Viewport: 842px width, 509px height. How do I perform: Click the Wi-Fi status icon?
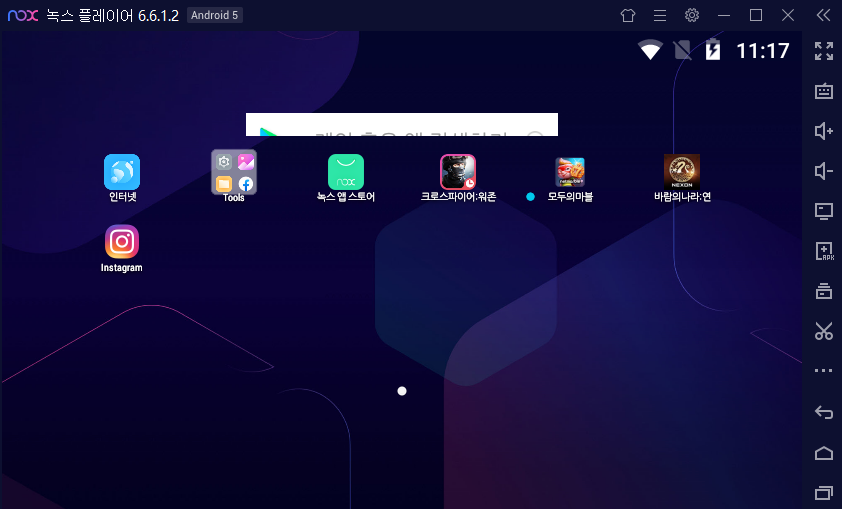tap(650, 50)
